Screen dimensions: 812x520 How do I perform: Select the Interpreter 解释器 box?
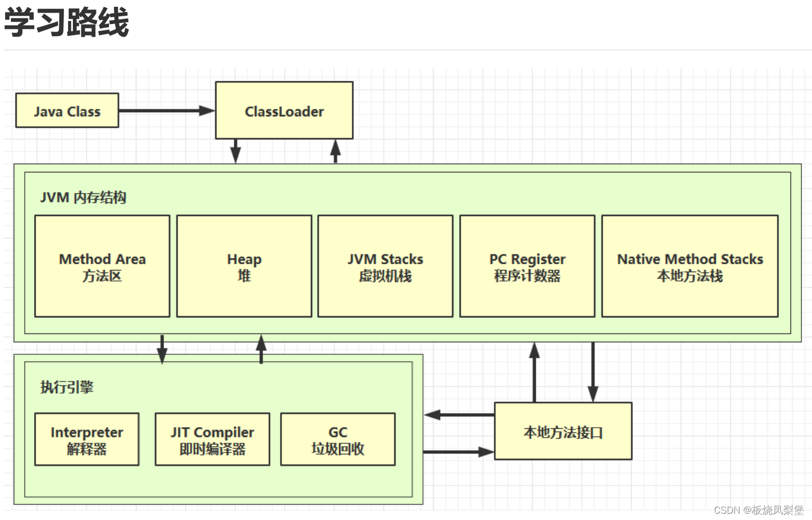click(x=87, y=439)
